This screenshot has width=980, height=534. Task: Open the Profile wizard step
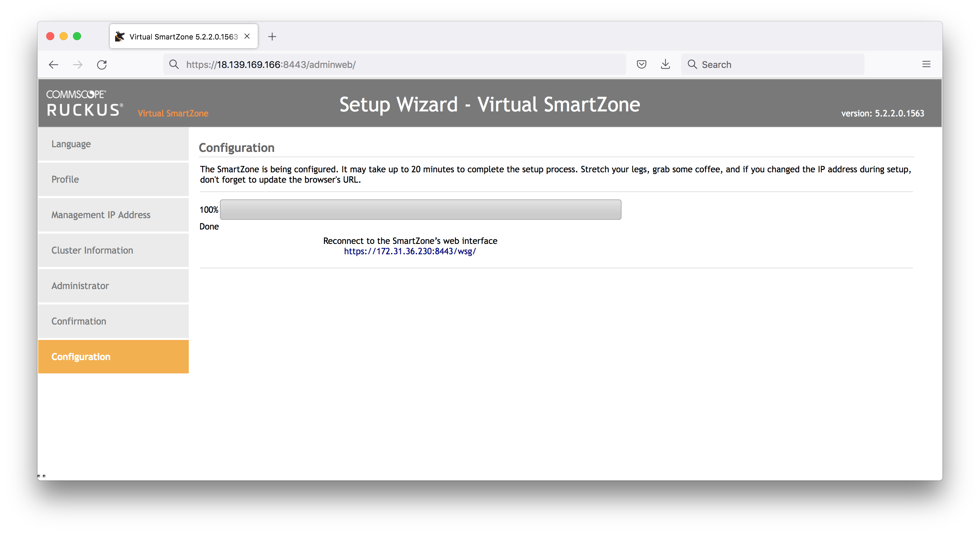(113, 180)
